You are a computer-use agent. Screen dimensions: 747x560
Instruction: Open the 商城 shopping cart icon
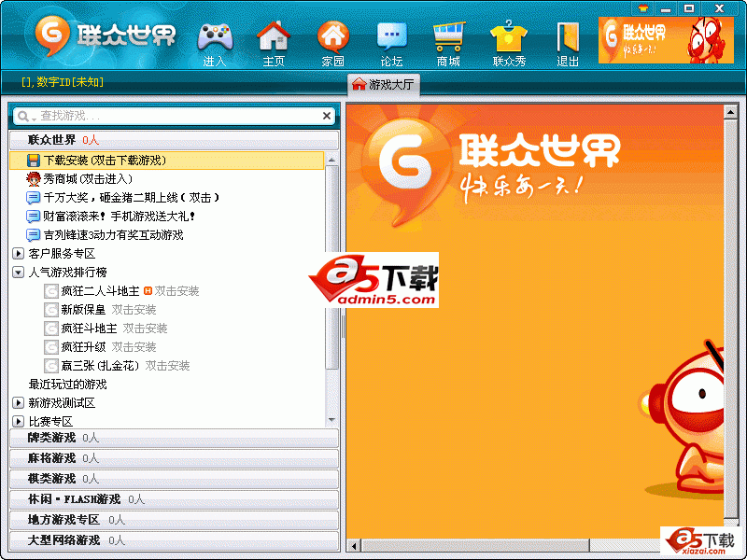[449, 36]
